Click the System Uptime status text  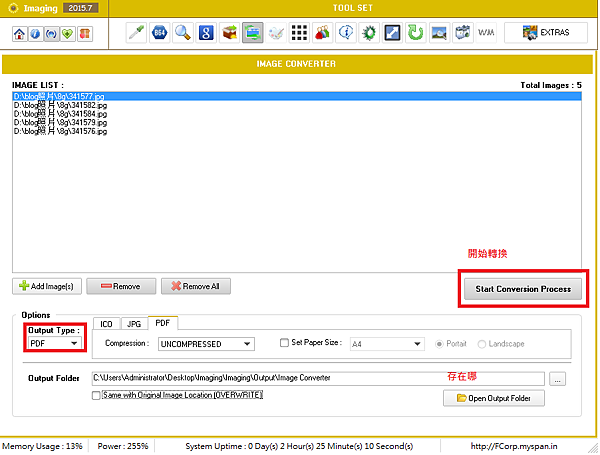click(x=299, y=447)
